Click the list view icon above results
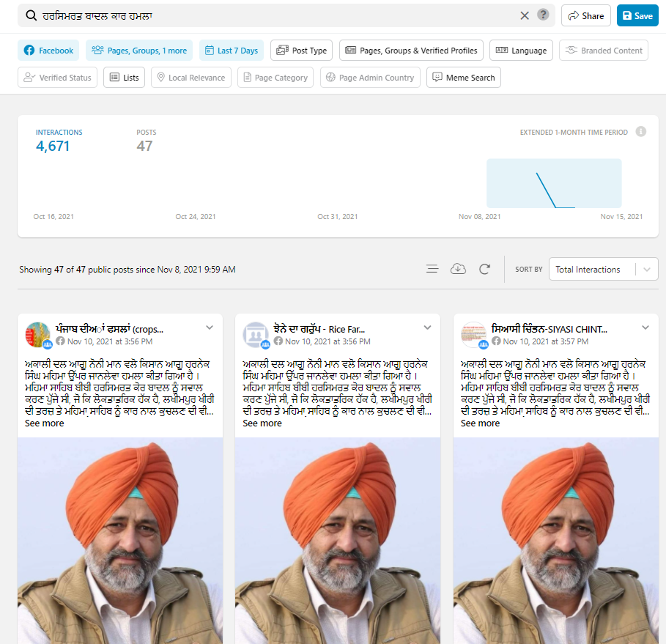 (x=432, y=269)
